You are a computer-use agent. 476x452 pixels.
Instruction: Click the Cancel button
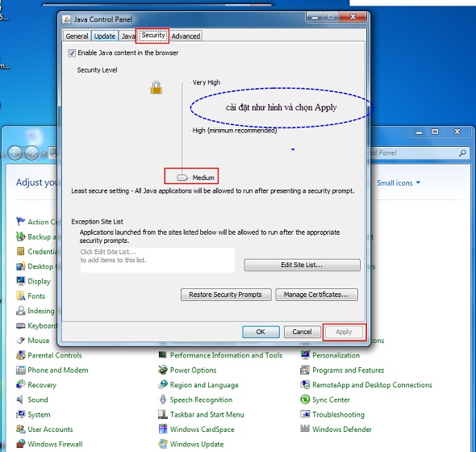[x=302, y=332]
